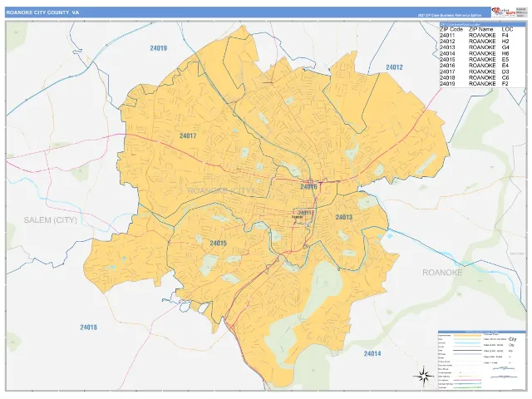The image size is (532, 399).
Task: Click the publisher logo in the title bar
Action: pos(503,12)
